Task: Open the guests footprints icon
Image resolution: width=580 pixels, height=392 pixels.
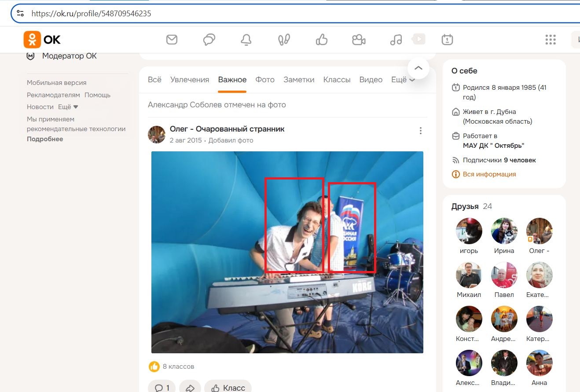Action: pos(284,40)
